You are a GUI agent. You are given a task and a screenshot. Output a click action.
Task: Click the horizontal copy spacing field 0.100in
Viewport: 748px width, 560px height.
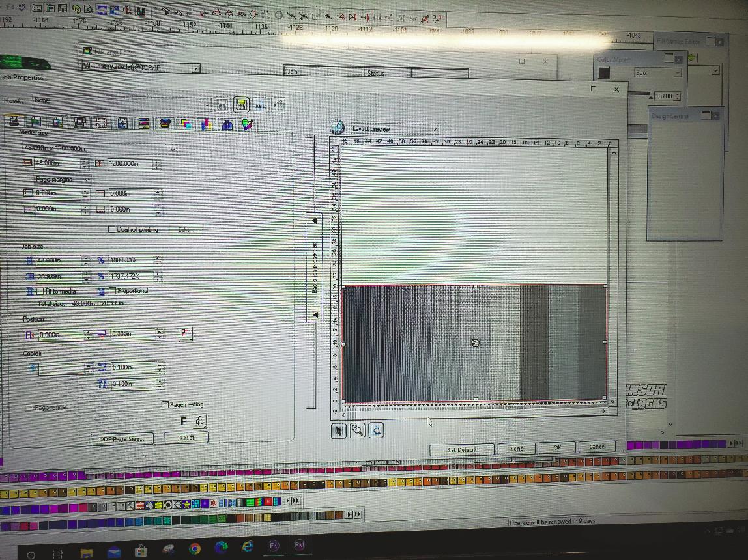pyautogui.click(x=133, y=367)
